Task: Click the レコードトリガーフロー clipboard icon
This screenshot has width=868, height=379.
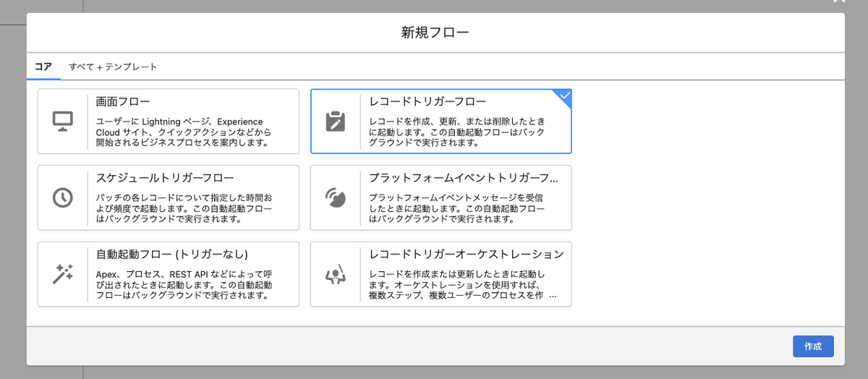Action: [x=336, y=122]
